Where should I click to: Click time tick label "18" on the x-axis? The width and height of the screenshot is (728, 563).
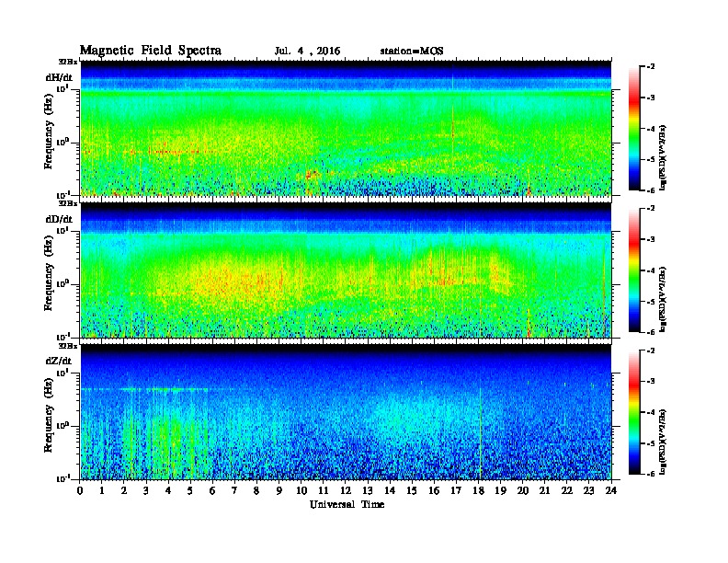click(478, 491)
